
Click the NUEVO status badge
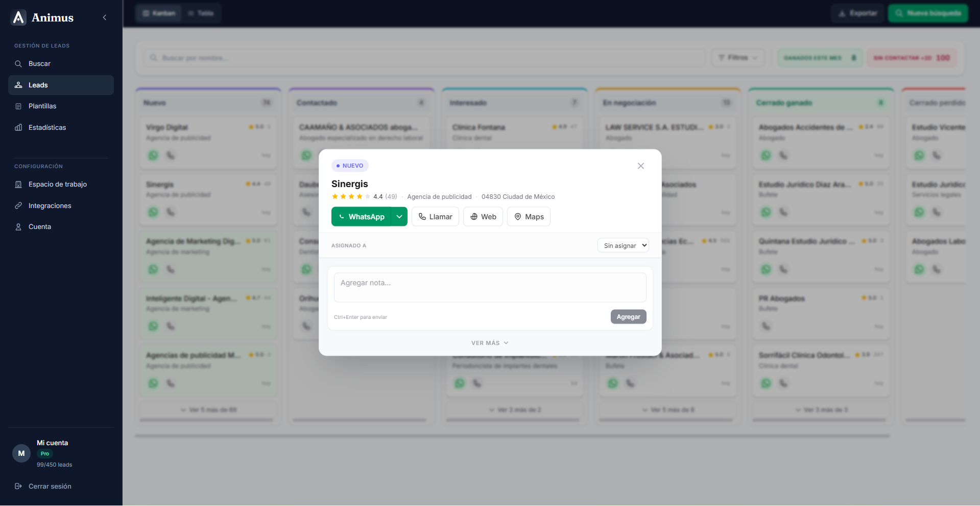pos(350,166)
